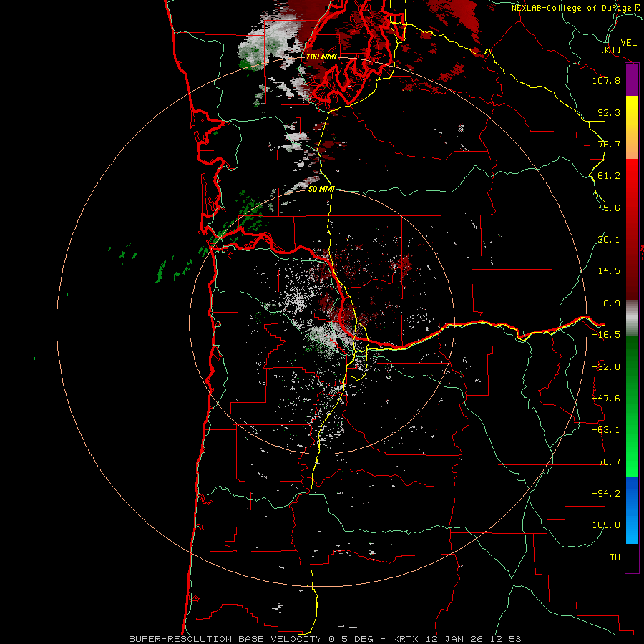
Task: Click the purple segment of the color bar
Action: [x=632, y=80]
